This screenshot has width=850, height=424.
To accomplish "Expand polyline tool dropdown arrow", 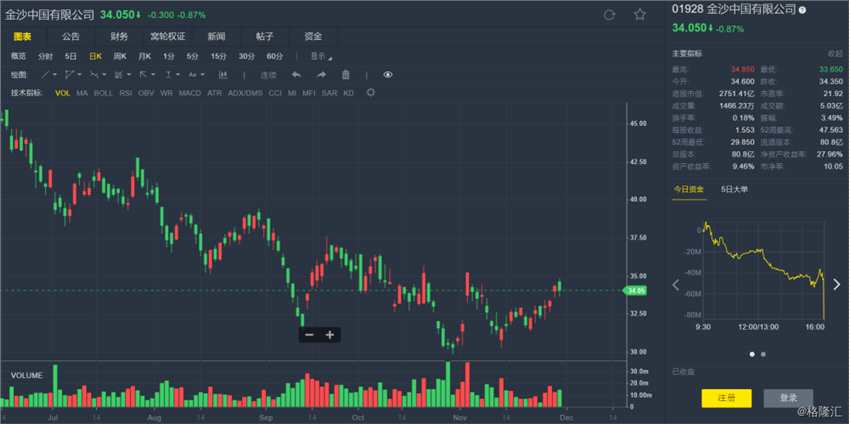I will click(80, 75).
